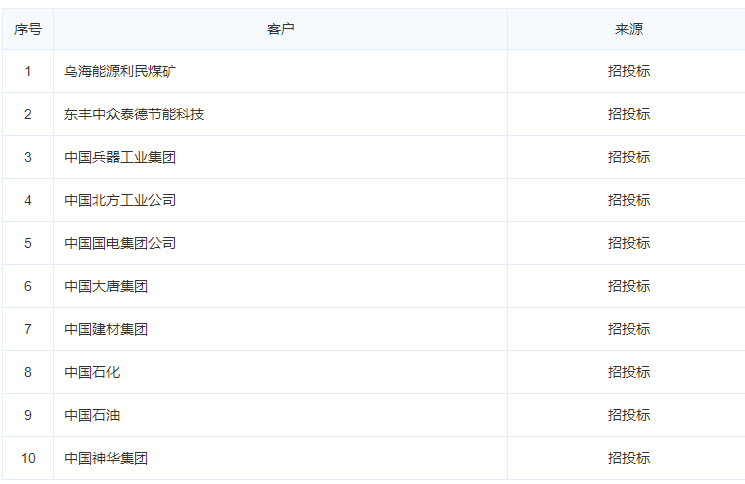Click row number 4 cell
Viewport: 745px width, 484px height.
(28, 200)
